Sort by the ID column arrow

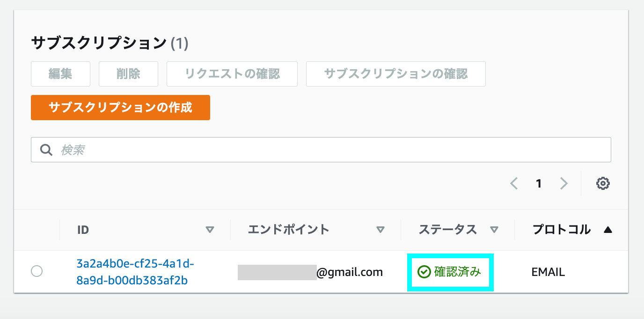point(210,230)
